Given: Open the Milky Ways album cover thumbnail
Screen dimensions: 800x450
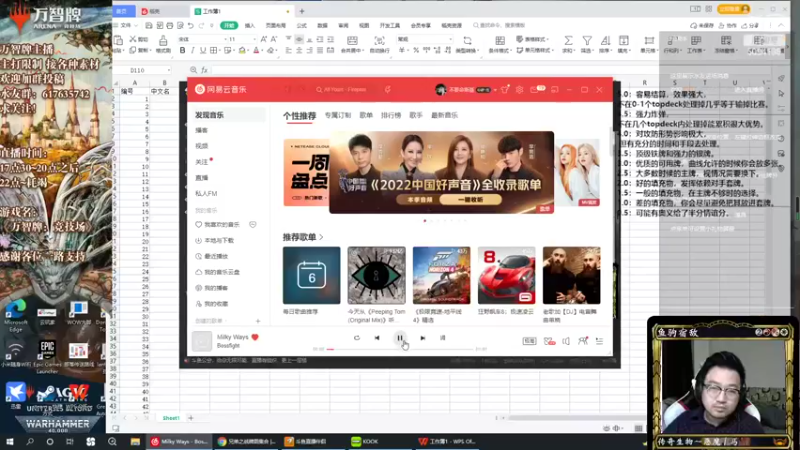Looking at the screenshot, I should (202, 341).
